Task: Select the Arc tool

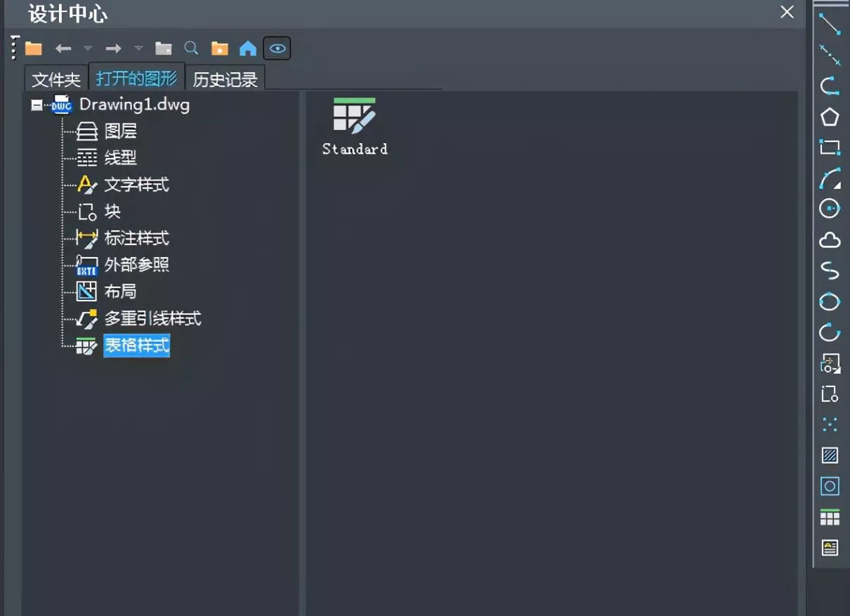Action: (830, 178)
